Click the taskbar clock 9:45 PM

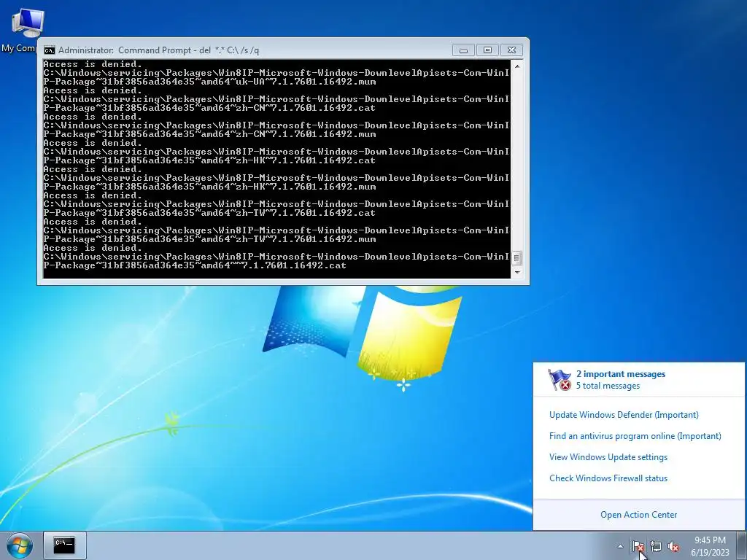(x=710, y=540)
